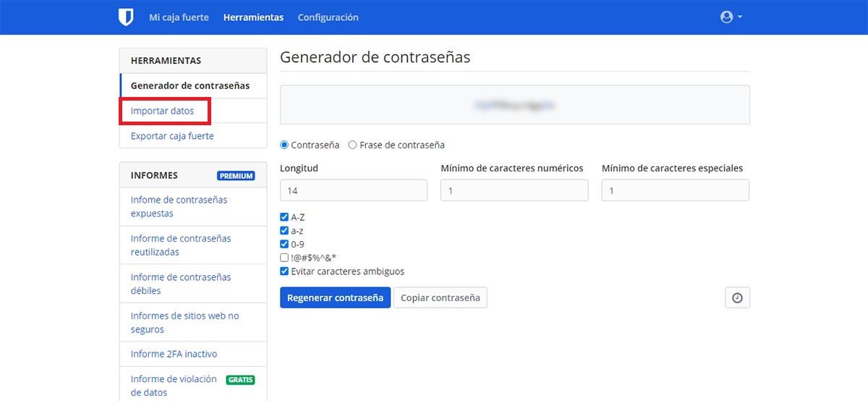Image resolution: width=868 pixels, height=401 pixels.
Task: Select the Contraseña radio option
Action: (284, 145)
